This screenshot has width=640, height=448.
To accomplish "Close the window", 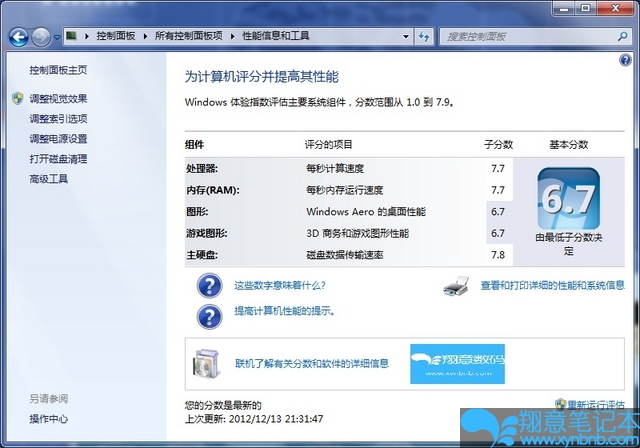I will (616, 8).
